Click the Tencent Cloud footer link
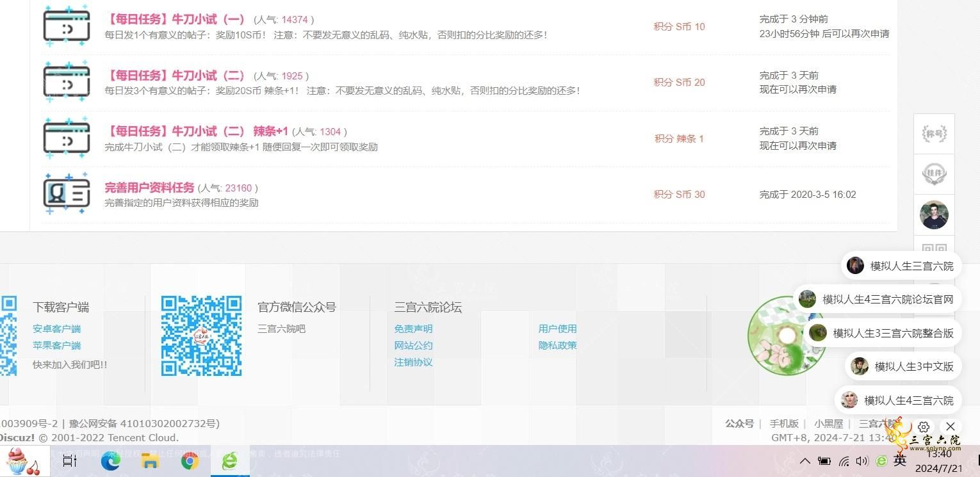The image size is (980, 477). pos(142,438)
